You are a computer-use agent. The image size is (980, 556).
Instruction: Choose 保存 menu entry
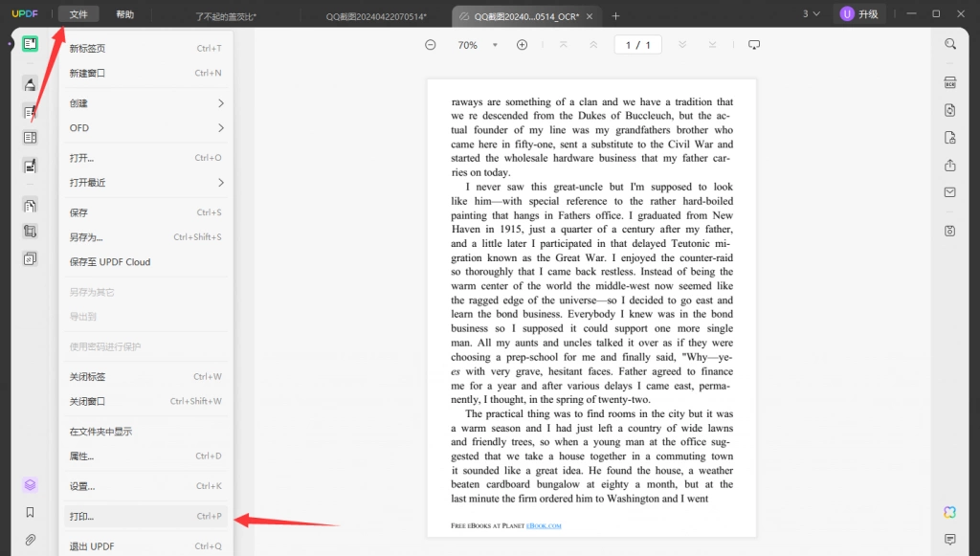point(145,212)
